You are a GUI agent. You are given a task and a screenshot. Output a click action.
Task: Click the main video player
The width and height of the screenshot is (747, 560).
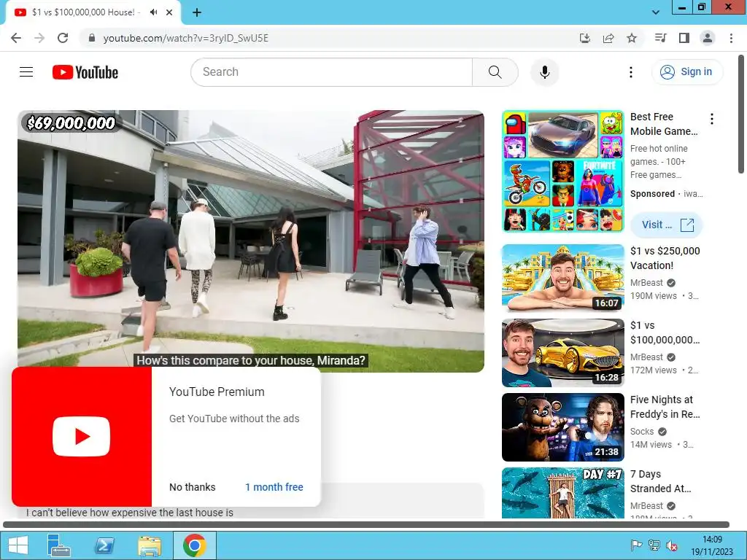coord(251,241)
